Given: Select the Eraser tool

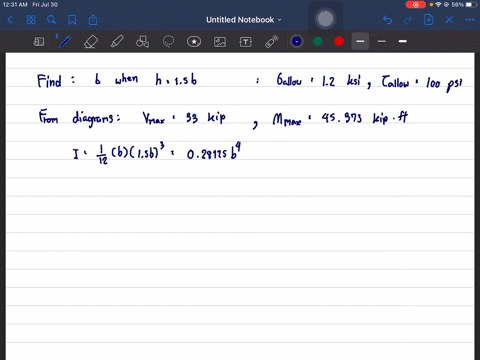Looking at the screenshot, I should pos(91,42).
